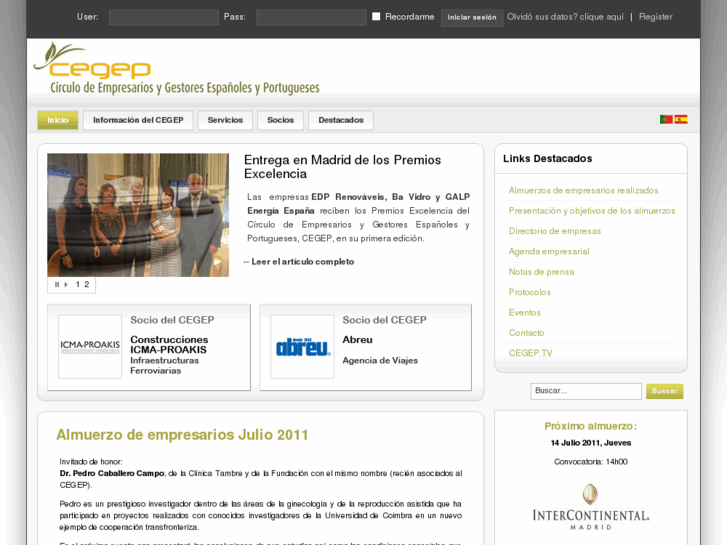Click the Iniciar sesión button

click(472, 18)
